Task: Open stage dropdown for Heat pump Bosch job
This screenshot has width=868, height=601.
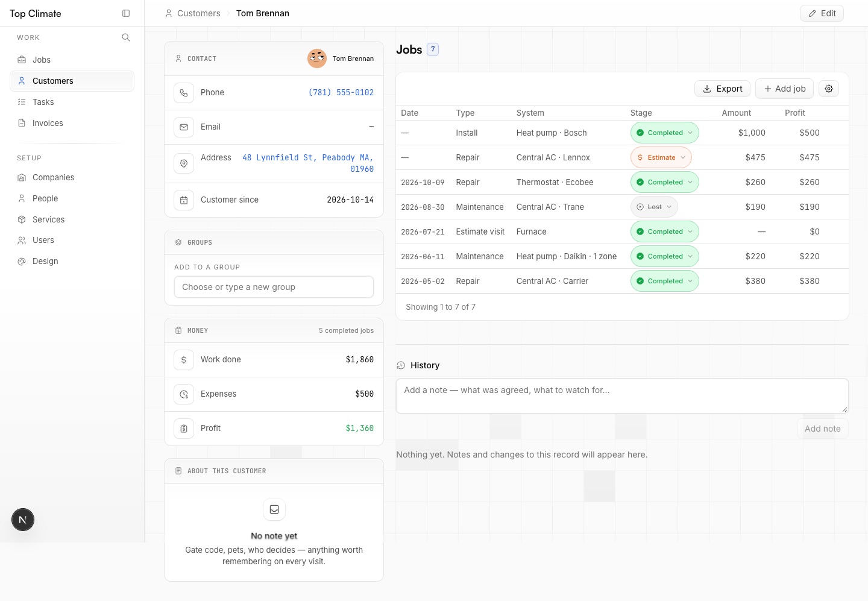Action: [x=665, y=133]
